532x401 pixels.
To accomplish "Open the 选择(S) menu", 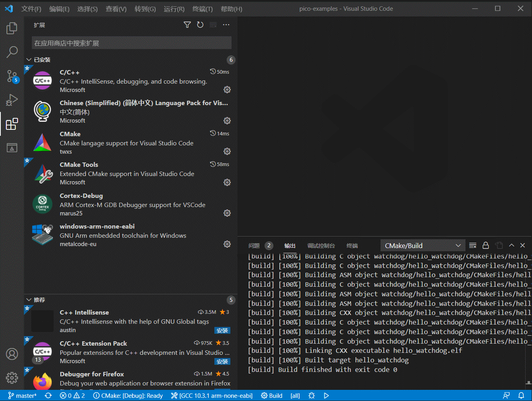I will (x=87, y=9).
